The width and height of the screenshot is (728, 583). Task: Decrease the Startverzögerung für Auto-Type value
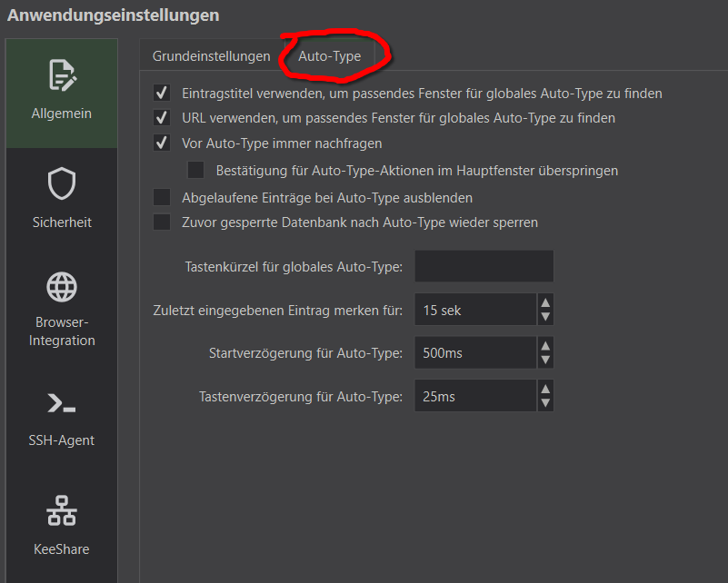(x=544, y=358)
